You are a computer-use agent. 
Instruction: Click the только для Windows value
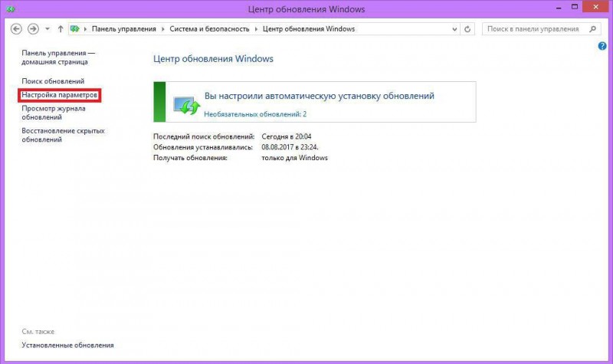click(295, 158)
